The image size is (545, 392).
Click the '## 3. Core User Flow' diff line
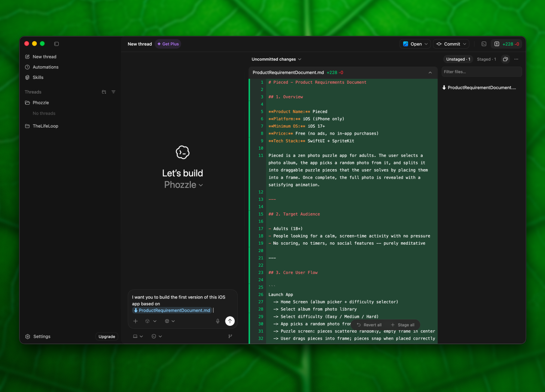click(x=293, y=273)
